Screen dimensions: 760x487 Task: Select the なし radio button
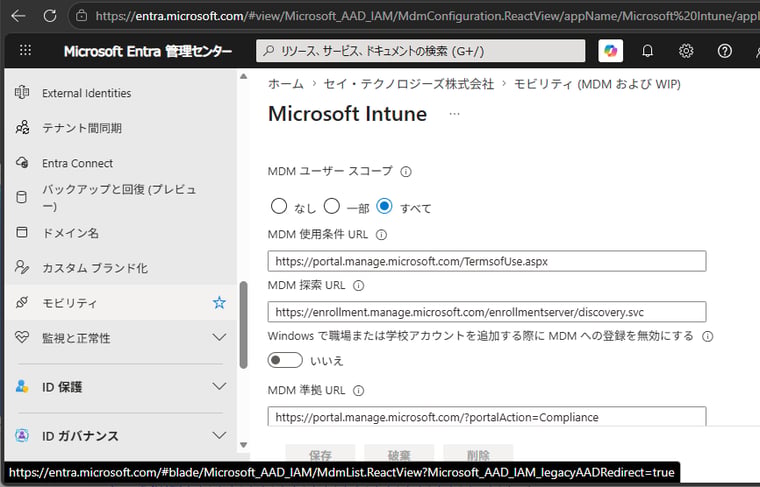tap(279, 206)
